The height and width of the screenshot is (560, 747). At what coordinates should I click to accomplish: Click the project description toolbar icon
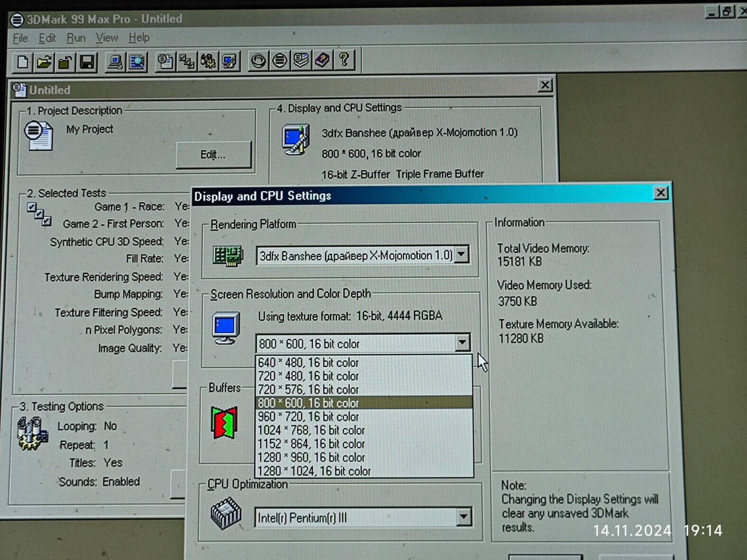click(x=166, y=62)
